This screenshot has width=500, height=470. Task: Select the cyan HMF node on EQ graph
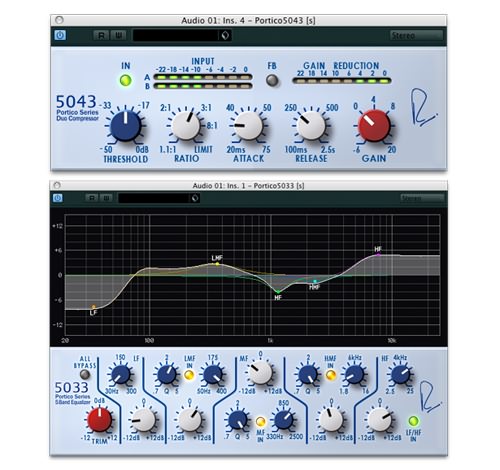coord(315,282)
